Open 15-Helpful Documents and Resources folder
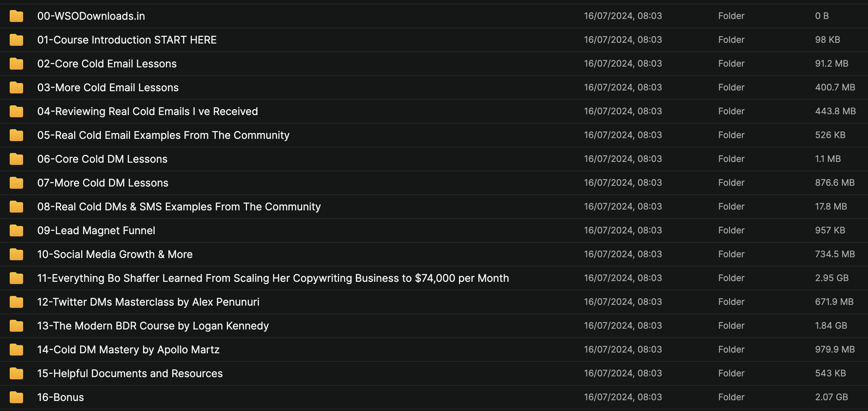The height and width of the screenshot is (411, 868). point(130,373)
